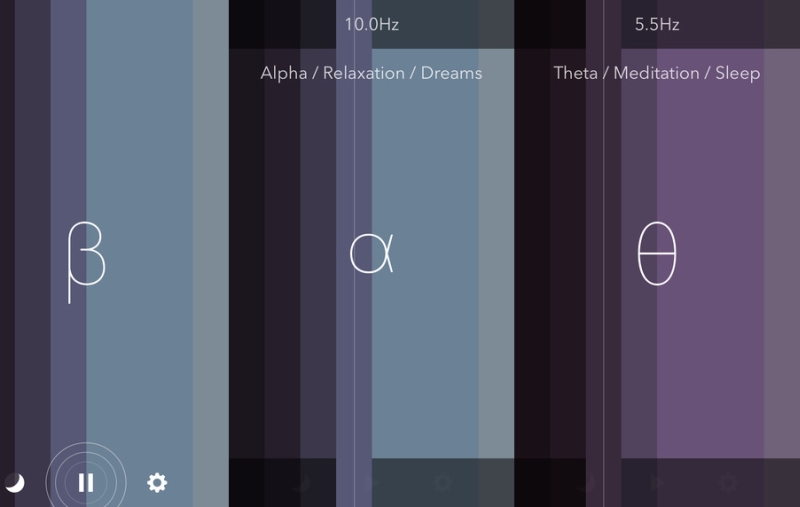This screenshot has width=800, height=507.
Task: Select Alpha / Relaxation / Dreams heading
Action: click(x=371, y=73)
